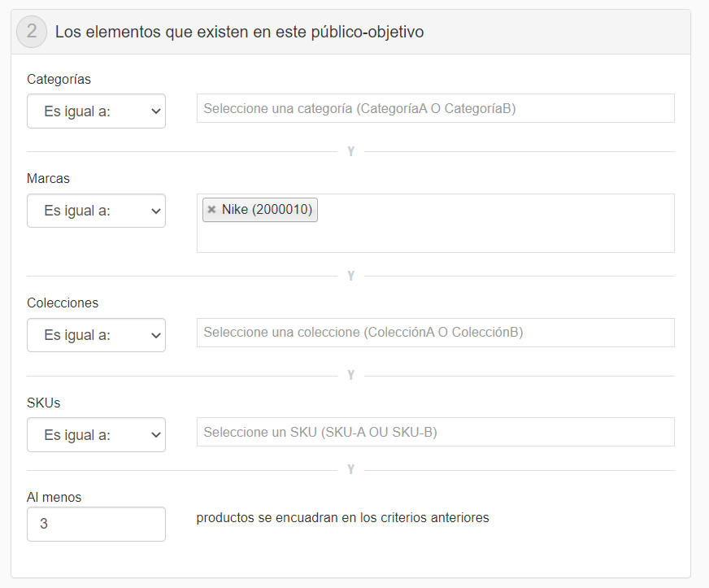
Task: Open the Marcas 'Es igual a:' dropdown
Action: tap(95, 210)
